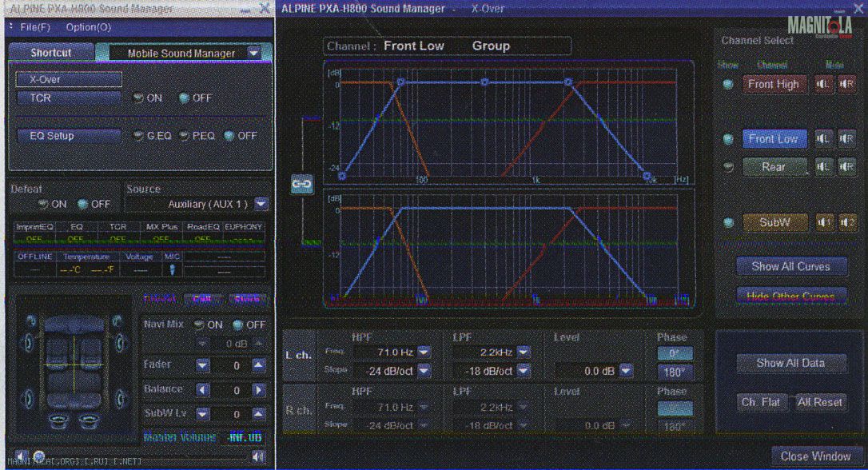Select P.EQ for EQ Setup
Screen dimensions: 868x470
[185, 136]
